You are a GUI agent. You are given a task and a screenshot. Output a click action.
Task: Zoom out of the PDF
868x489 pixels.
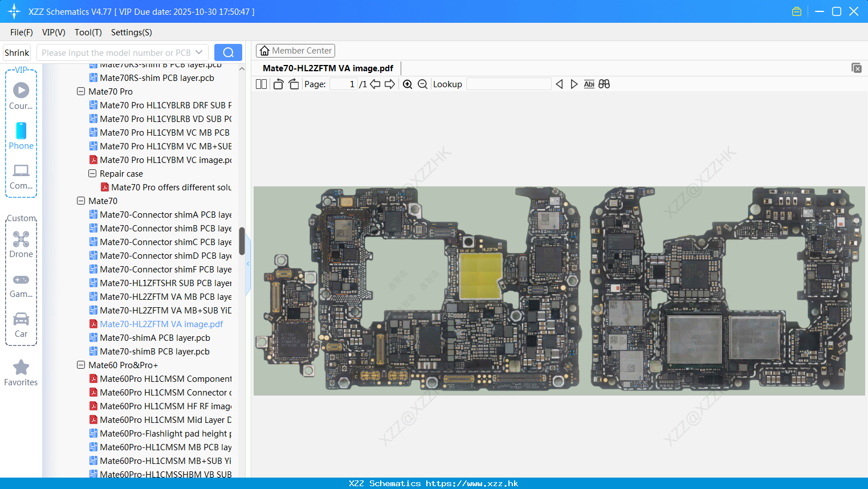(422, 84)
